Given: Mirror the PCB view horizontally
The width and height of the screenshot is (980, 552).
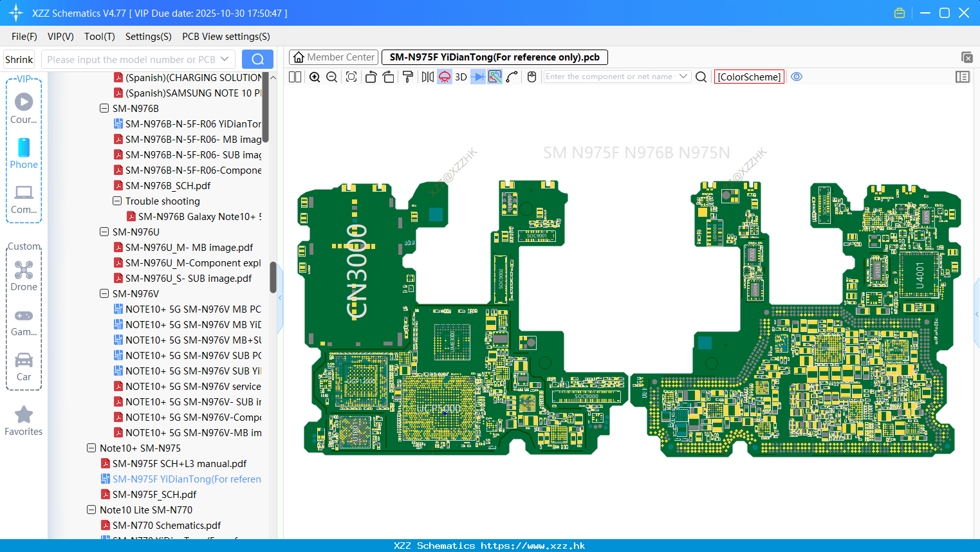Looking at the screenshot, I should click(x=427, y=77).
